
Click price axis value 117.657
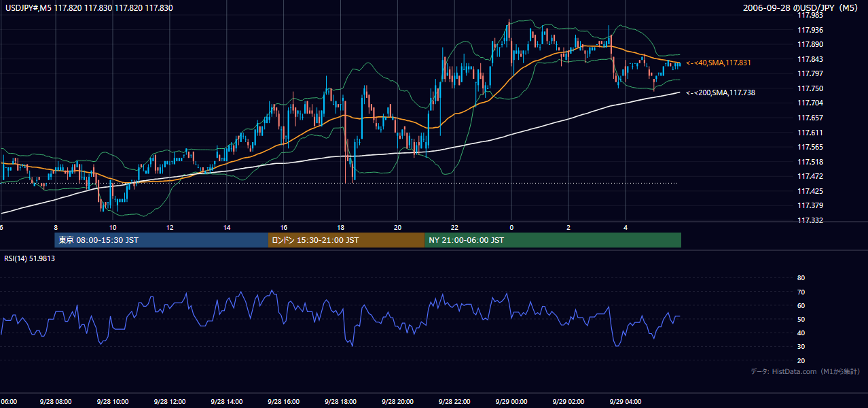coord(810,118)
